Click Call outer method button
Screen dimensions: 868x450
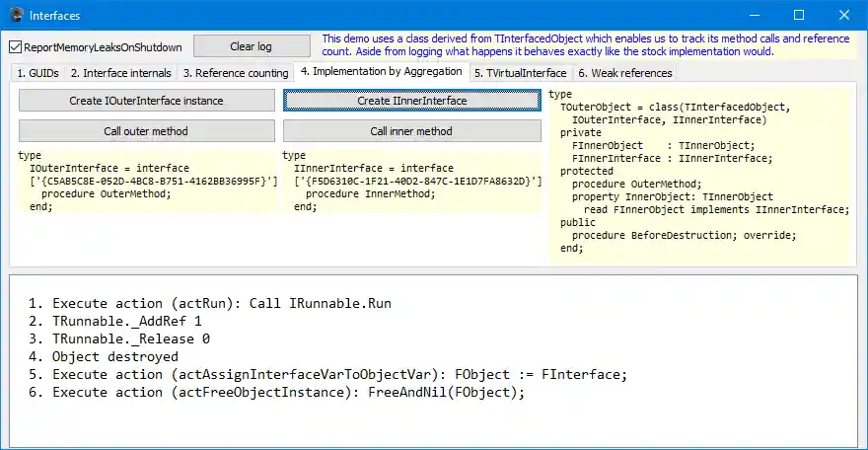pos(147,131)
